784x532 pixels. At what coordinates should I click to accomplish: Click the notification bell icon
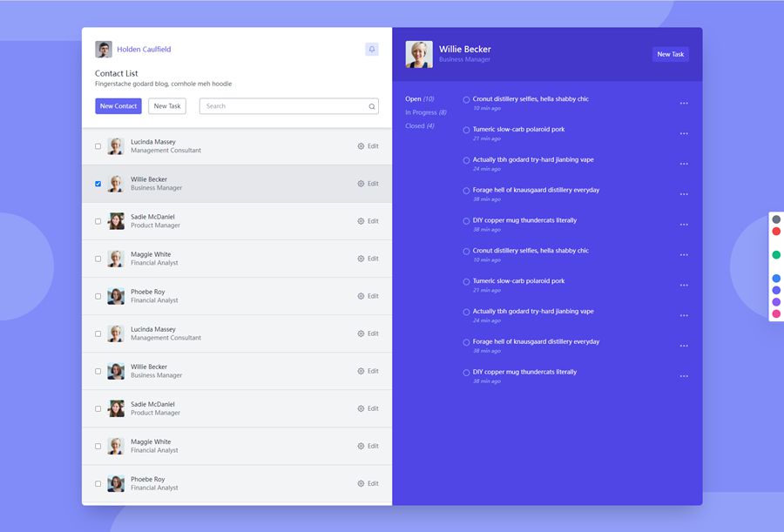pyautogui.click(x=372, y=50)
